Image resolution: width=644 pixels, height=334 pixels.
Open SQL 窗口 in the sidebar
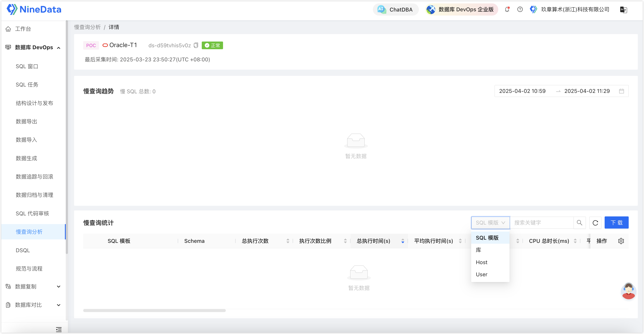27,66
